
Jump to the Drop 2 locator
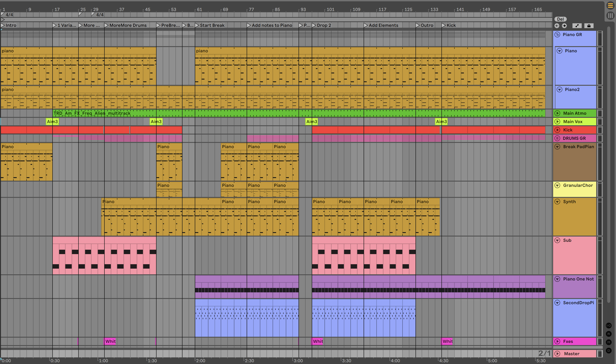coord(314,25)
